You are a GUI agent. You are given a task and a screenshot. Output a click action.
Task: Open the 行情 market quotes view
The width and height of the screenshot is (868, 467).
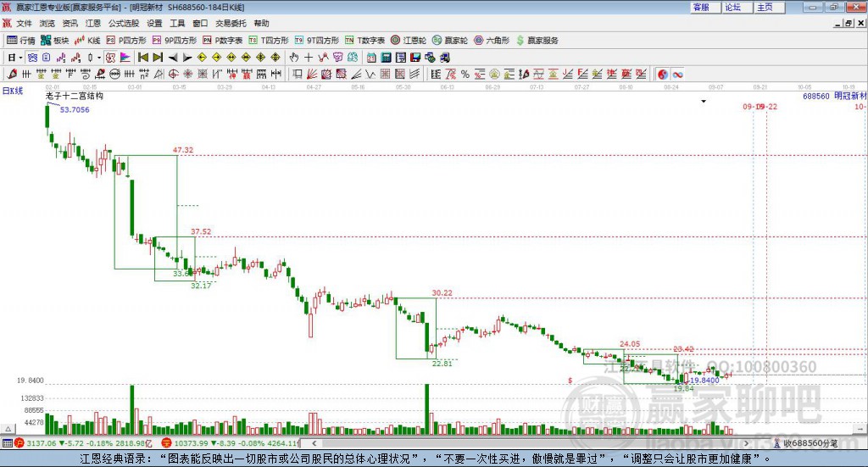[x=21, y=41]
